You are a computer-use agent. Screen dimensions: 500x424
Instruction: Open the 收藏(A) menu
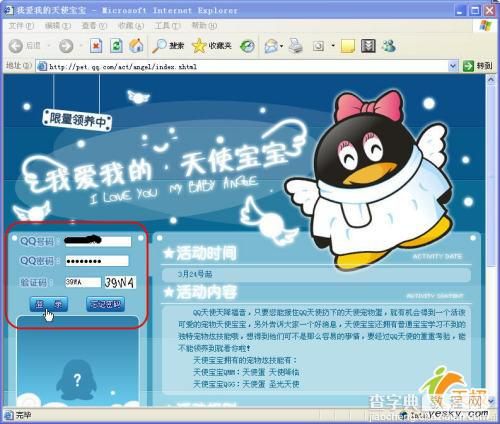pyautogui.click(x=131, y=26)
